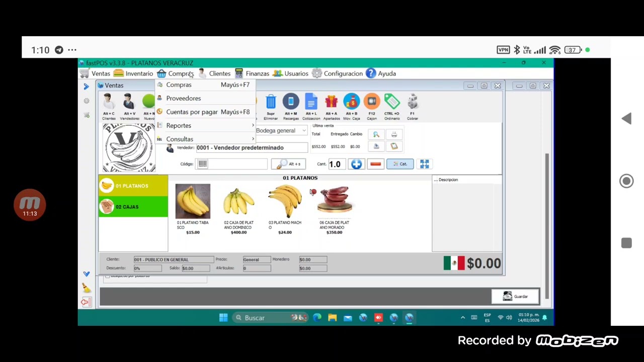
Task: Select product 01 PLATANO TABASCO thumbnail
Action: (193, 201)
